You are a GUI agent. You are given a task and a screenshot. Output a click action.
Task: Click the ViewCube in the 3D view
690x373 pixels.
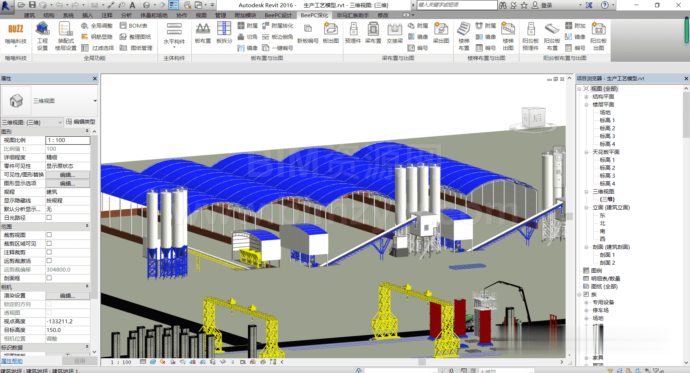[x=533, y=118]
